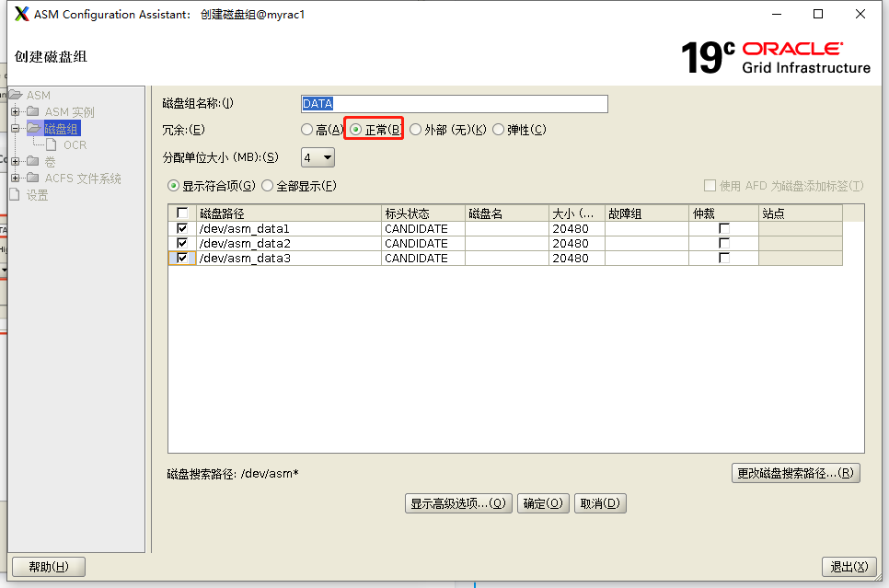Open 更改磁盘搜索路径 dialog
This screenshot has height=588, width=889.
coord(795,472)
